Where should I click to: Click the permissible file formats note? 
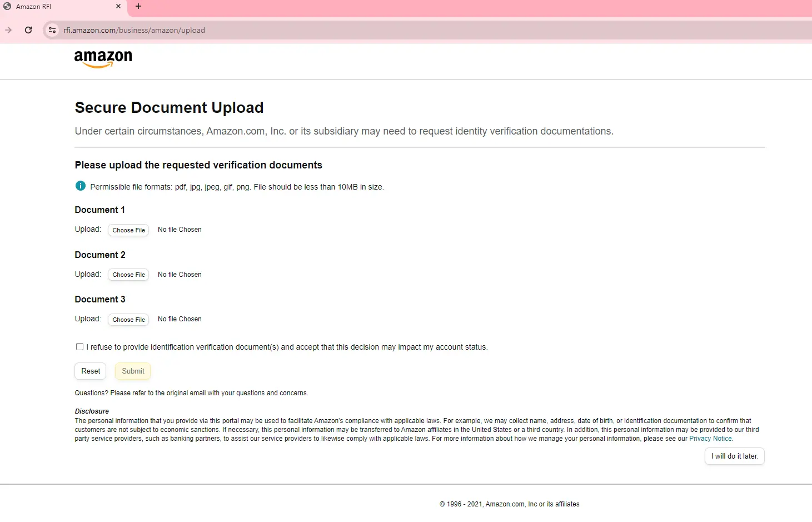point(237,187)
